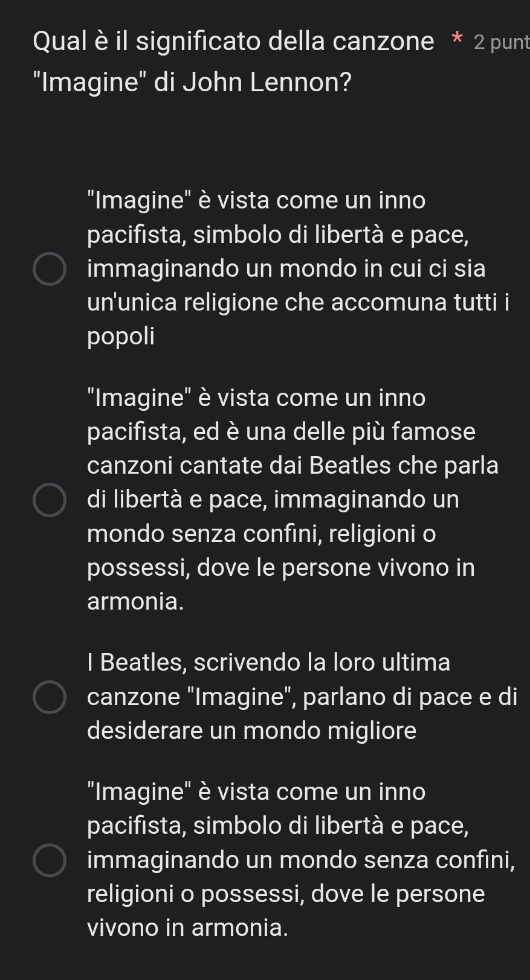Click the text 'canzone "Imagine", parlano di pace e di'
Screen dimensions: 530x980
pos(302,697)
